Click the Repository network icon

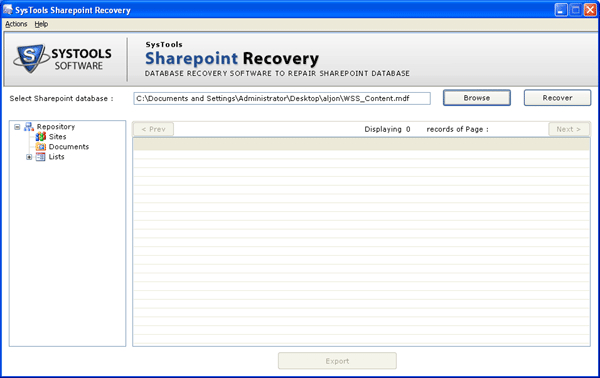(x=29, y=127)
